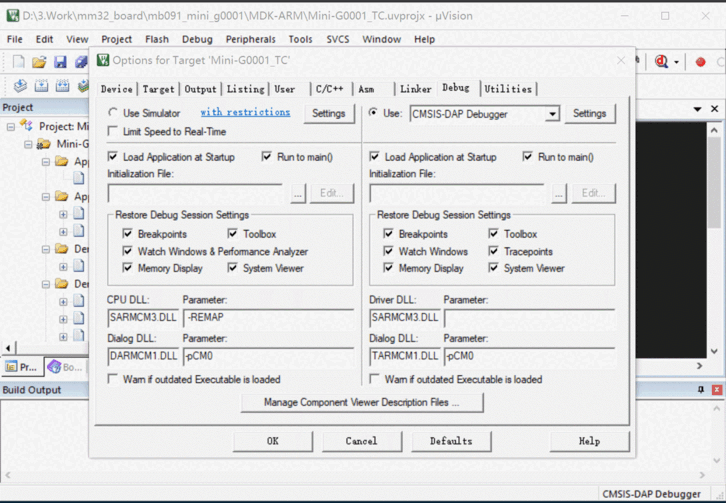Screen dimensions: 726x503
Task: Click the CPU DLL Parameter field with -REMAP
Action: [x=268, y=318]
